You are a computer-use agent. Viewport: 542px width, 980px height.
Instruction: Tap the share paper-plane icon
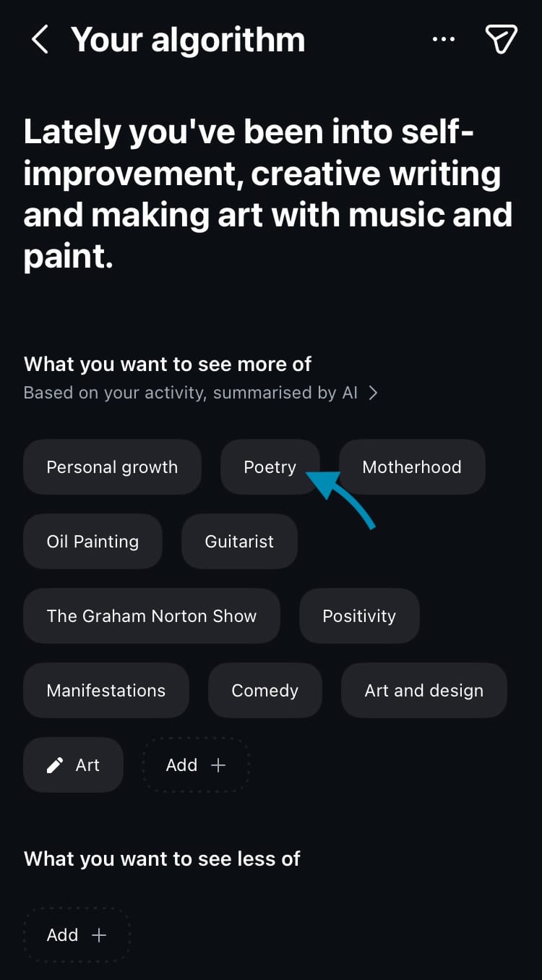click(502, 39)
